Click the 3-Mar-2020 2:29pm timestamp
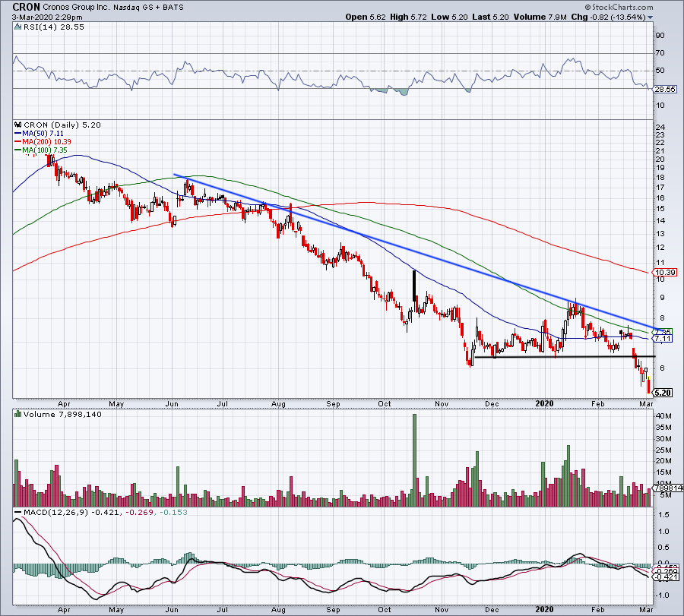 pyautogui.click(x=47, y=17)
